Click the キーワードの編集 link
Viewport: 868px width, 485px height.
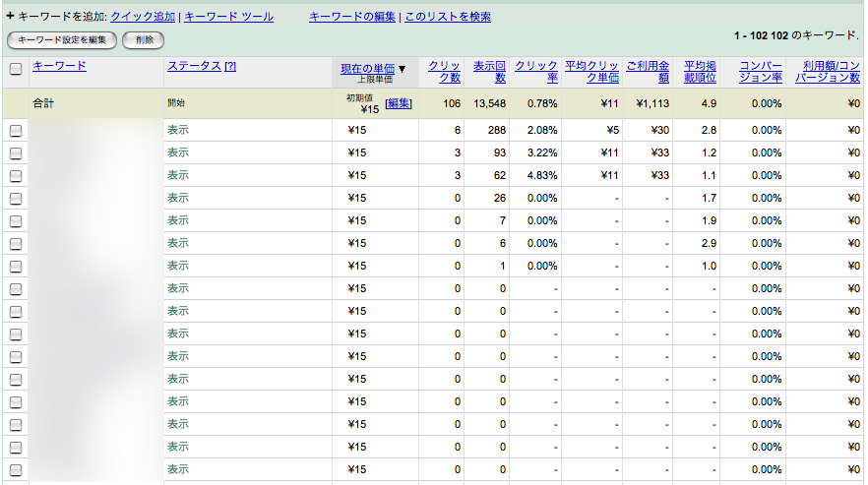[x=352, y=17]
